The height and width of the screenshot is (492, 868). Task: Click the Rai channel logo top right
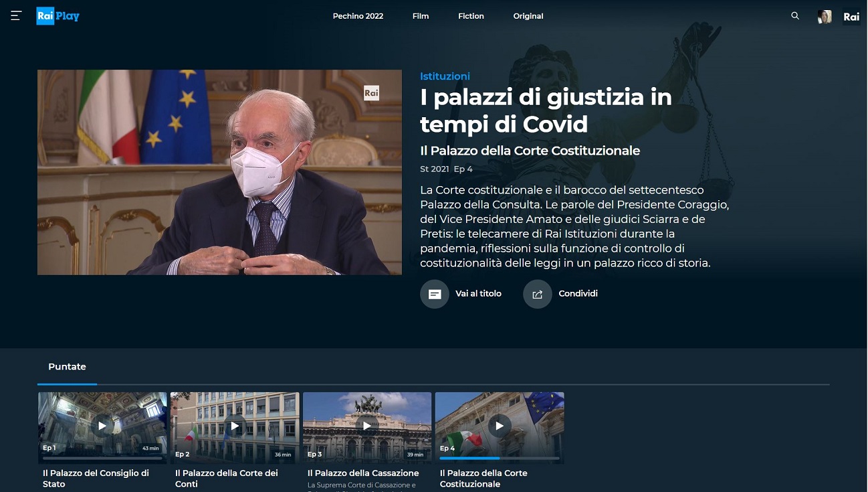tap(851, 15)
